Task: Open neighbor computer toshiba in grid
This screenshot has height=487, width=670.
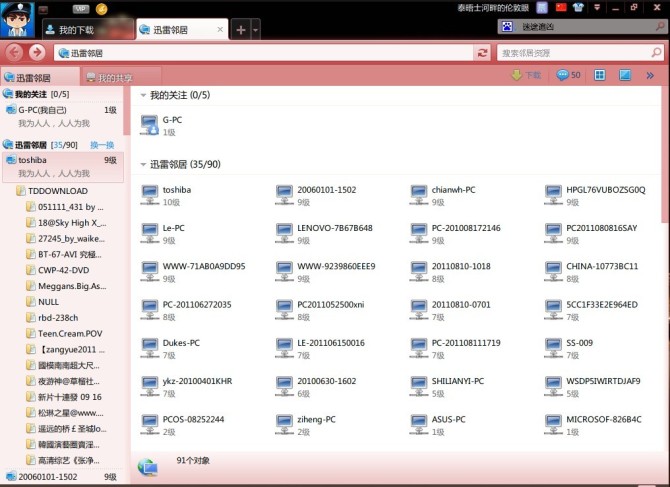Action: [x=166, y=195]
